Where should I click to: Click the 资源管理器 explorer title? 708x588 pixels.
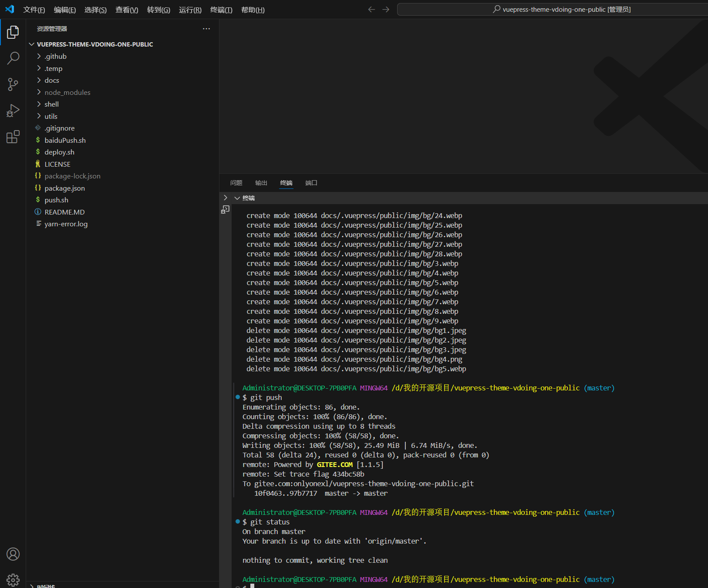click(52, 29)
